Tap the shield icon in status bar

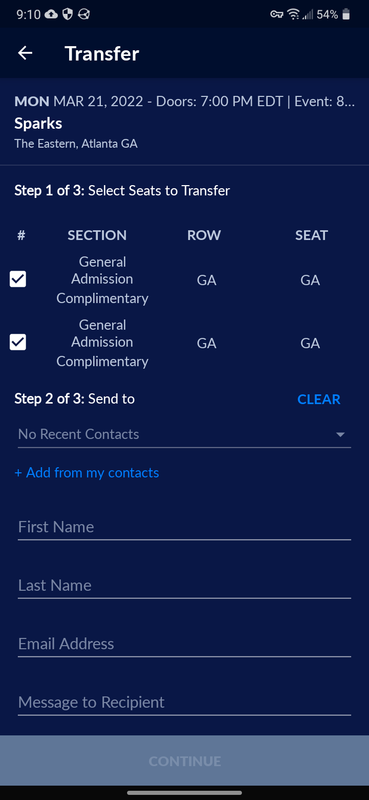67,14
